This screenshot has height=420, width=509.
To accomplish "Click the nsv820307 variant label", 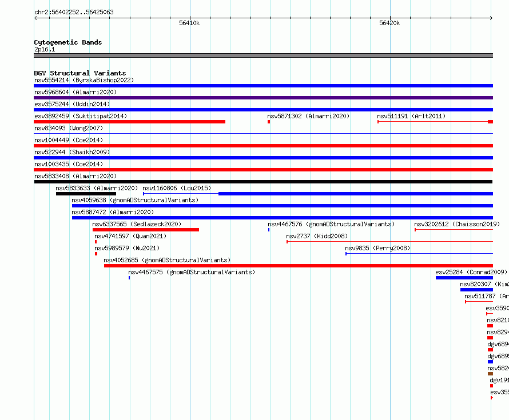I will point(484,284).
